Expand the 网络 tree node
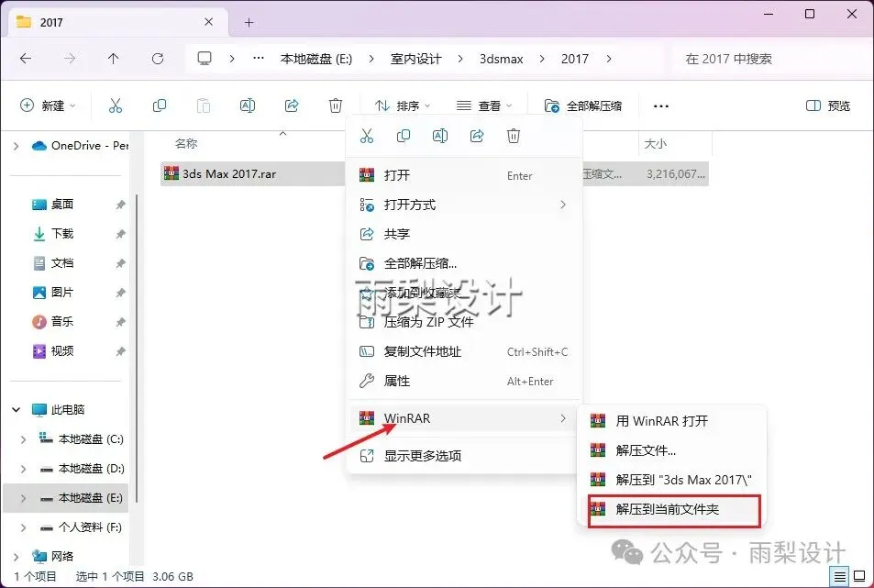Viewport: 874px width, 588px height. [17, 557]
